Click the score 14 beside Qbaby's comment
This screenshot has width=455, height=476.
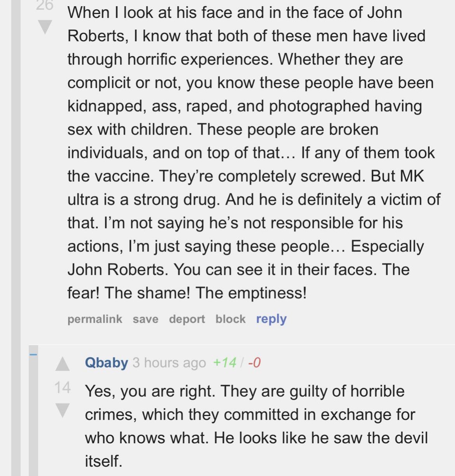coord(62,388)
